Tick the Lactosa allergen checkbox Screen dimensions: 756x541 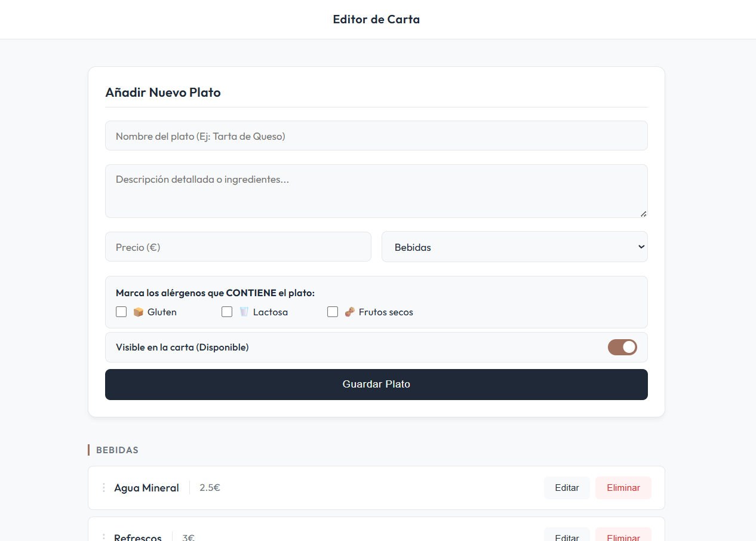[227, 312]
